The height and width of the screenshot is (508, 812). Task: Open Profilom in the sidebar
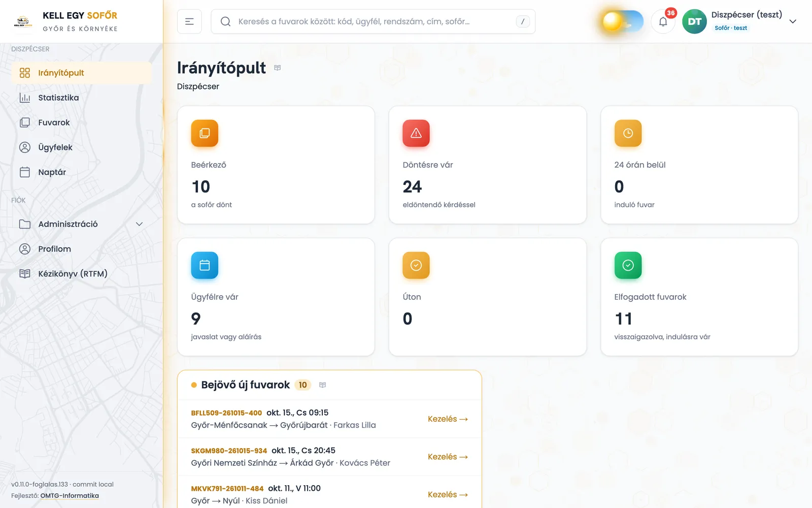point(81,249)
